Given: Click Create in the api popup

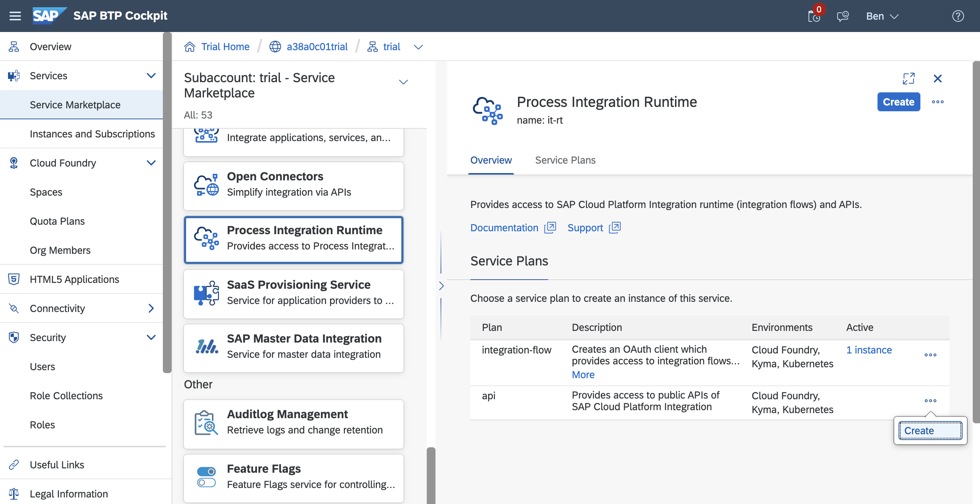Looking at the screenshot, I should [x=930, y=431].
